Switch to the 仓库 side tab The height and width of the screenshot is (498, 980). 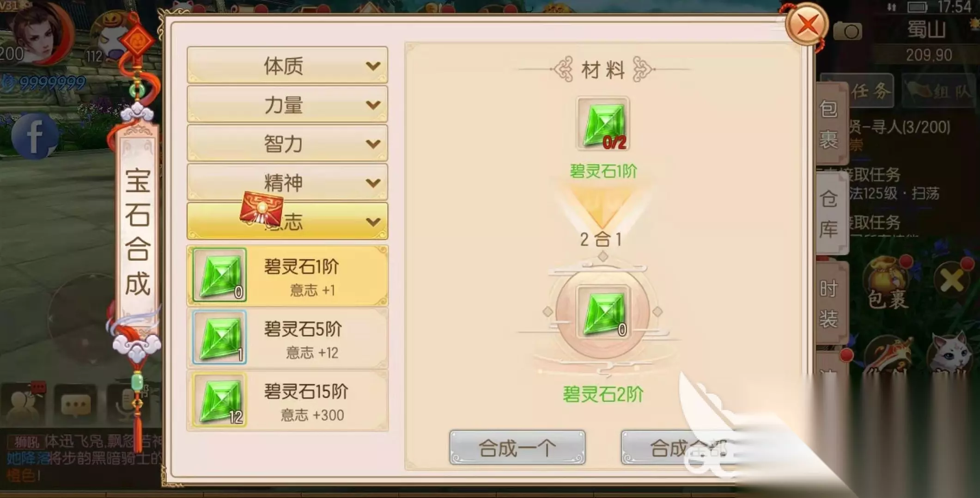point(830,214)
